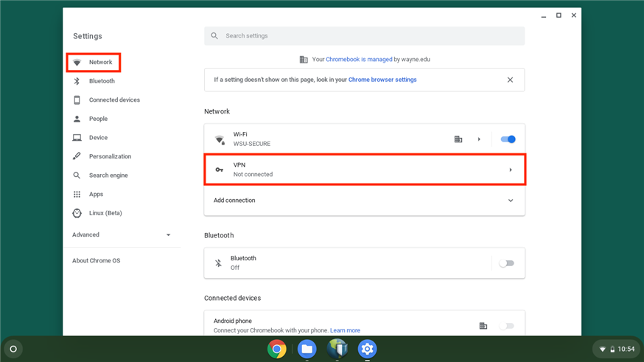Image resolution: width=644 pixels, height=362 pixels.
Task: Launch Google Chrome from the shelf
Action: 277,349
